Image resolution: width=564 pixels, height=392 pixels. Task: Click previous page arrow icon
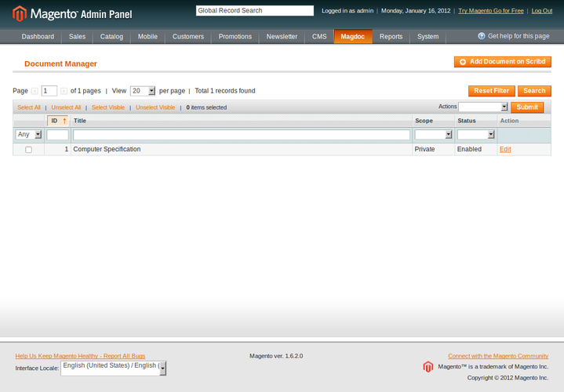[35, 91]
